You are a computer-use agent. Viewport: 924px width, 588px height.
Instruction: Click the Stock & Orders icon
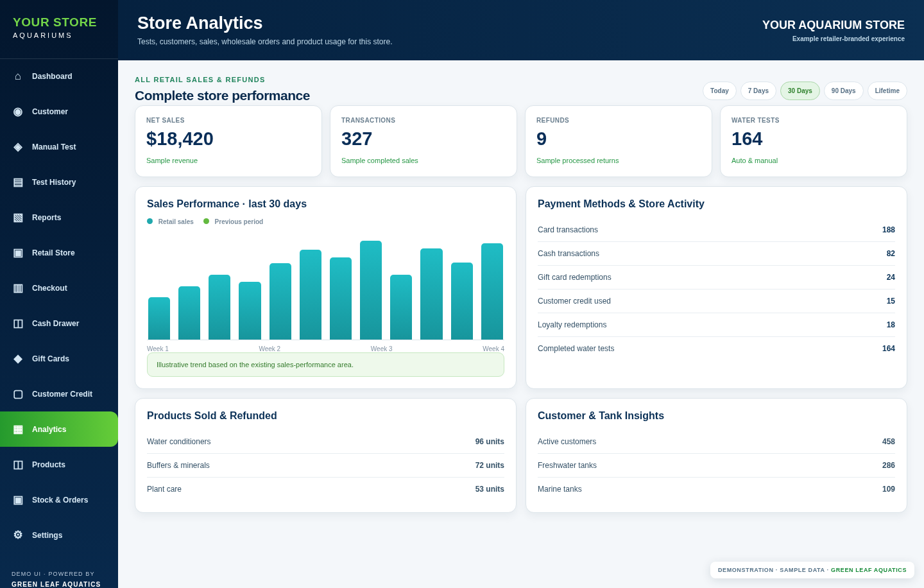click(x=18, y=500)
